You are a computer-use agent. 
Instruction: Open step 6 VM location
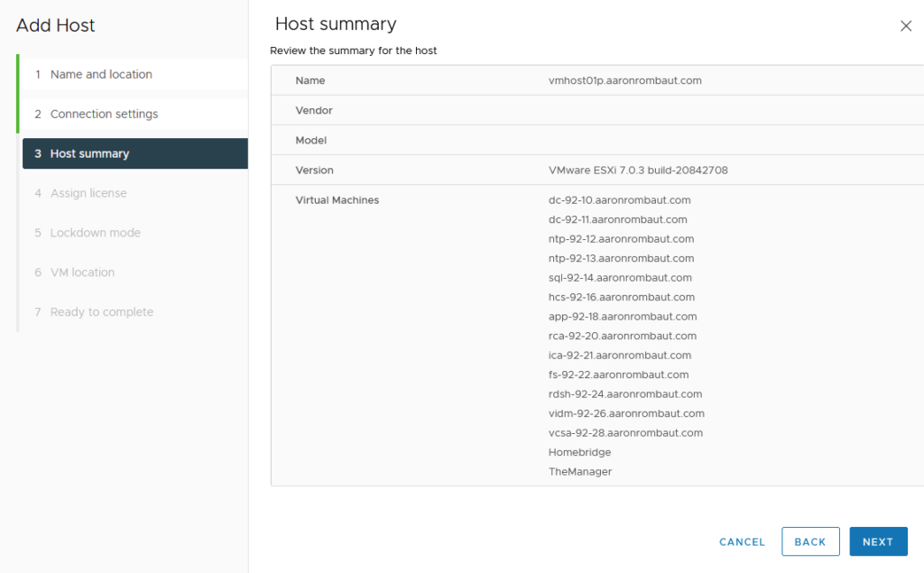point(82,273)
